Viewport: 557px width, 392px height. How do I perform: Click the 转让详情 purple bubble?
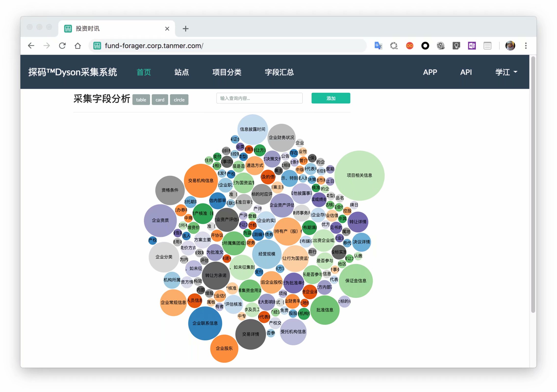point(358,222)
